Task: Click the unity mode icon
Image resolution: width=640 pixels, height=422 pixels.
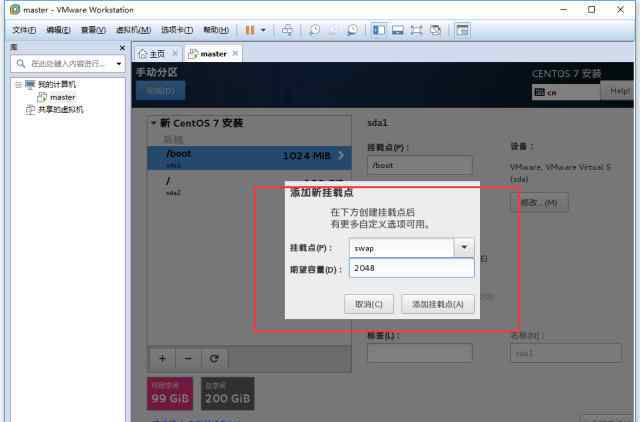Action: pos(436,30)
